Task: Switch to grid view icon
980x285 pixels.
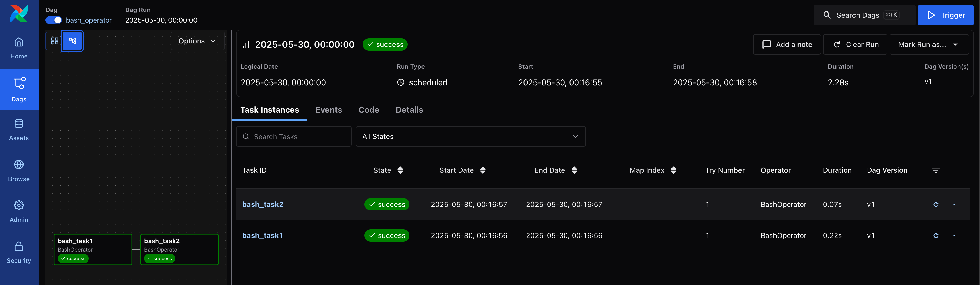Action: [54, 41]
